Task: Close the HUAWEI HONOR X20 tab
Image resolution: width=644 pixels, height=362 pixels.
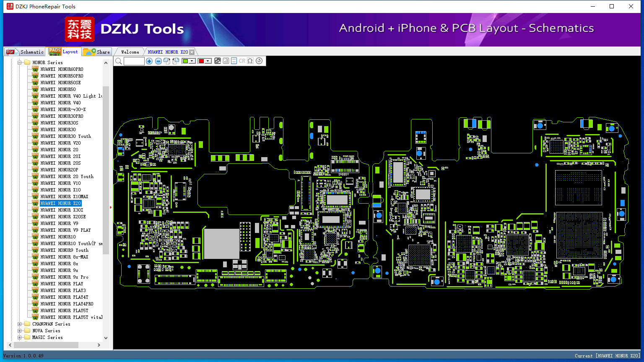Action: 192,52
